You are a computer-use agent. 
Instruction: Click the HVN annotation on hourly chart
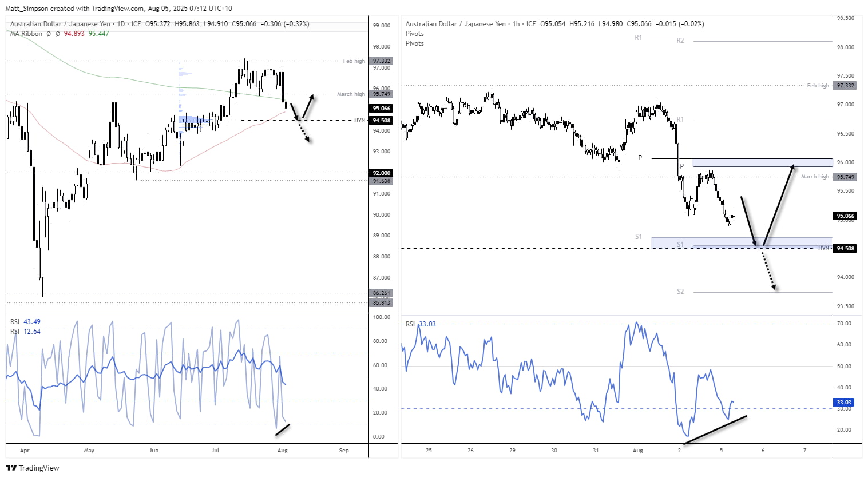click(x=823, y=248)
